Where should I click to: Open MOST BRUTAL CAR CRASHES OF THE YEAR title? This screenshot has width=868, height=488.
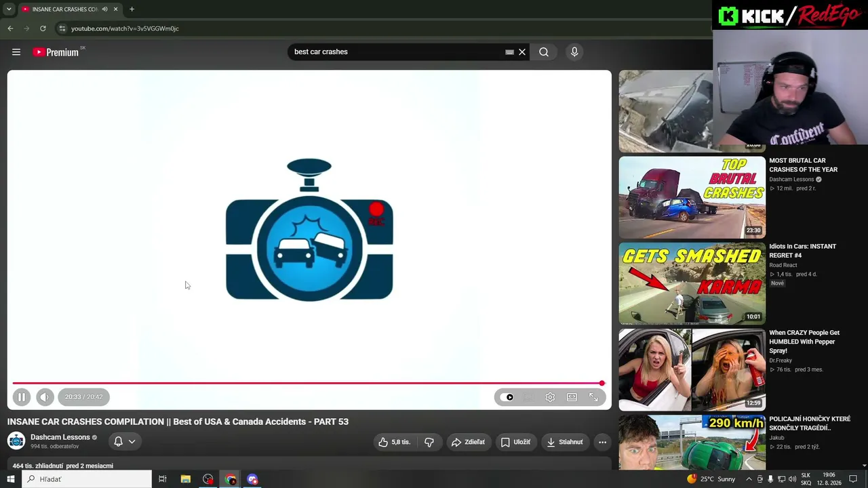click(x=803, y=165)
